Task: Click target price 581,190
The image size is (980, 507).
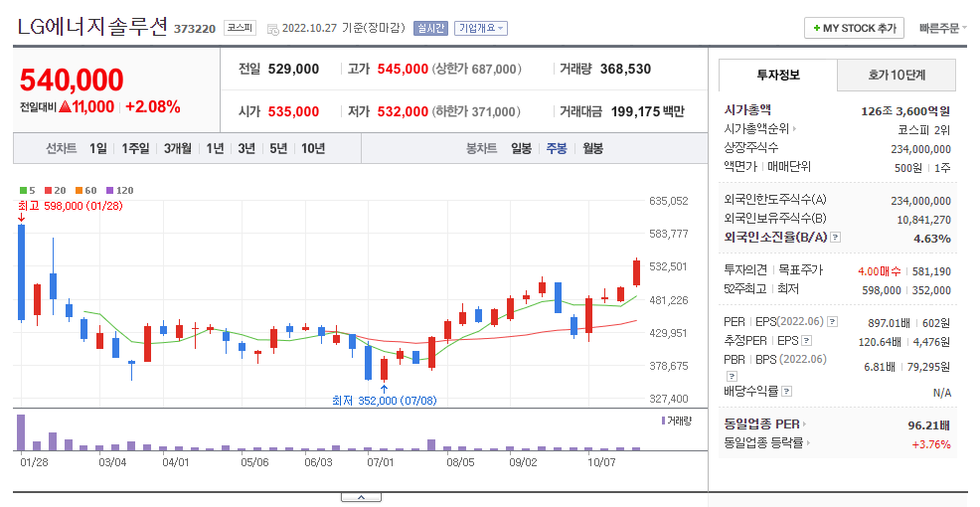Action: (931, 271)
